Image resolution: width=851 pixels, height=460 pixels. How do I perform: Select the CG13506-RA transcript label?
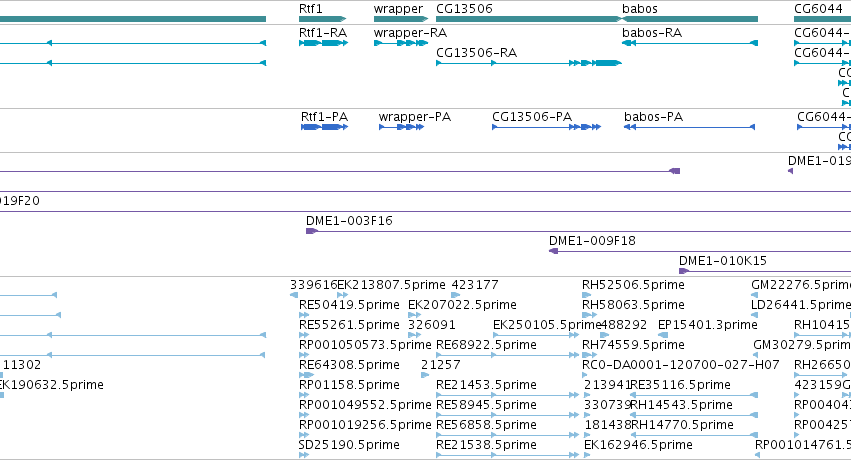point(477,53)
